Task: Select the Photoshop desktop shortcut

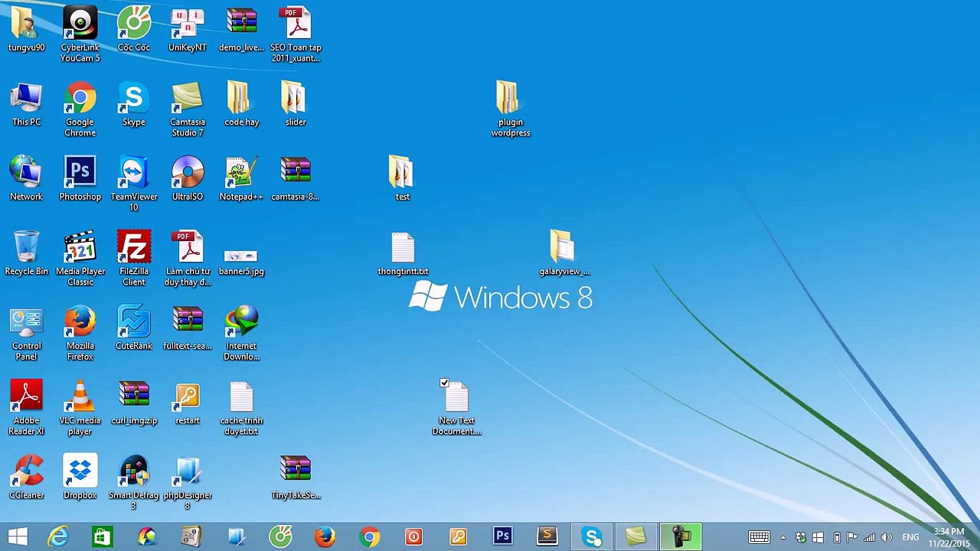Action: 80,179
